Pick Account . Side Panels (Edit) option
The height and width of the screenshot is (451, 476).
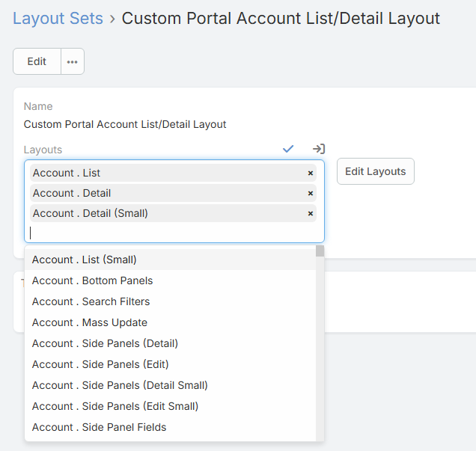100,364
